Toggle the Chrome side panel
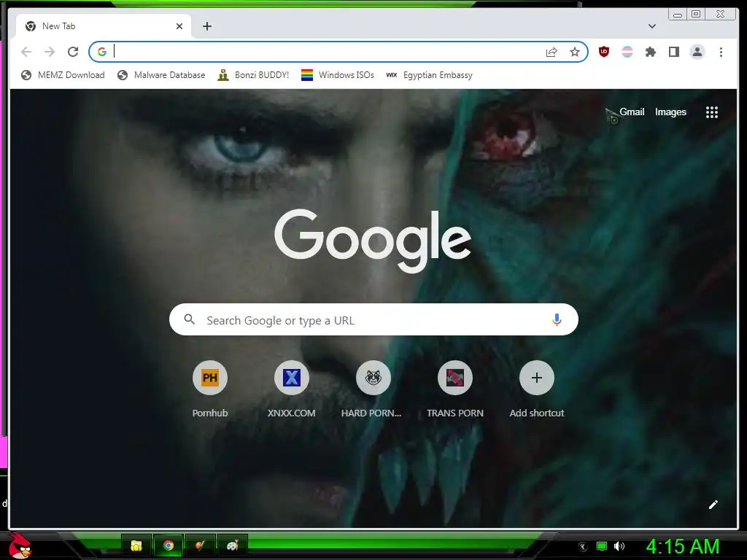This screenshot has height=560, width=747. point(674,52)
